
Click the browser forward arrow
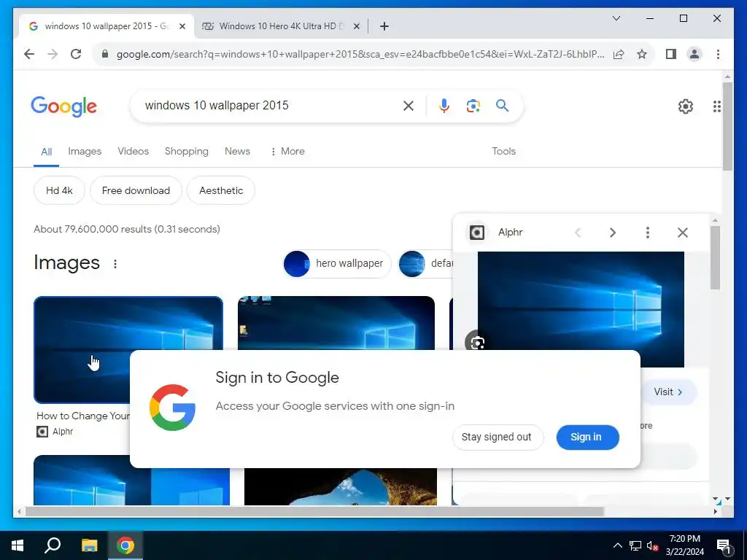(53, 54)
